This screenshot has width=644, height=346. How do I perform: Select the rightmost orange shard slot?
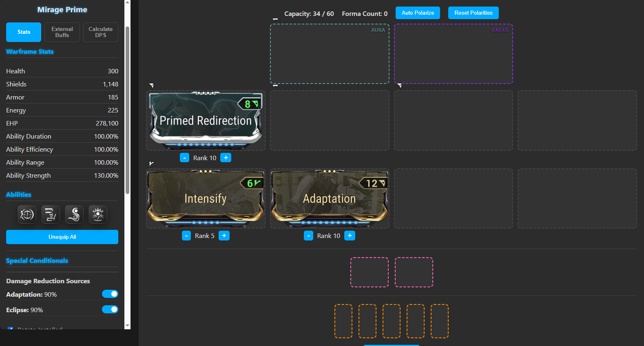pos(440,321)
